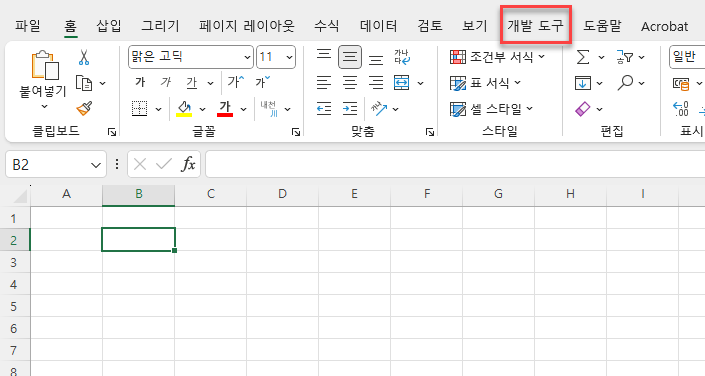Image resolution: width=705 pixels, height=376 pixels.
Task: Click the Center horizontally icon
Action: coord(350,83)
